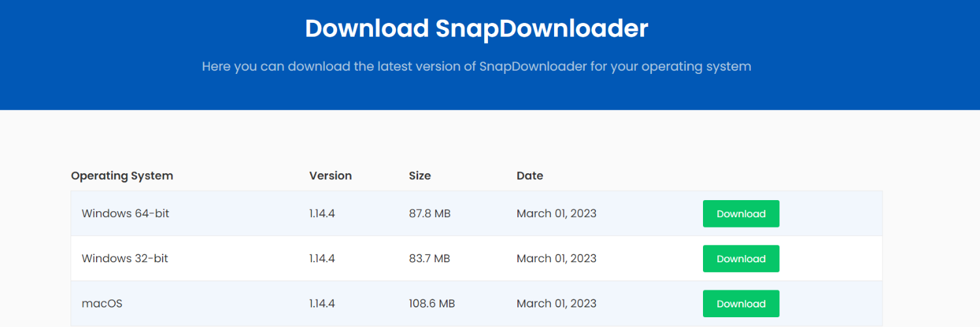Click the 87.8 MB size value
This screenshot has width=980, height=327.
pos(430,214)
